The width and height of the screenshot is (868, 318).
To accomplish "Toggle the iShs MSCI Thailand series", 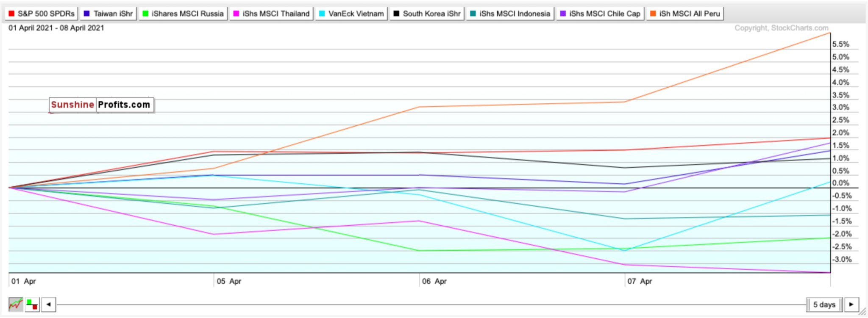I will point(271,14).
